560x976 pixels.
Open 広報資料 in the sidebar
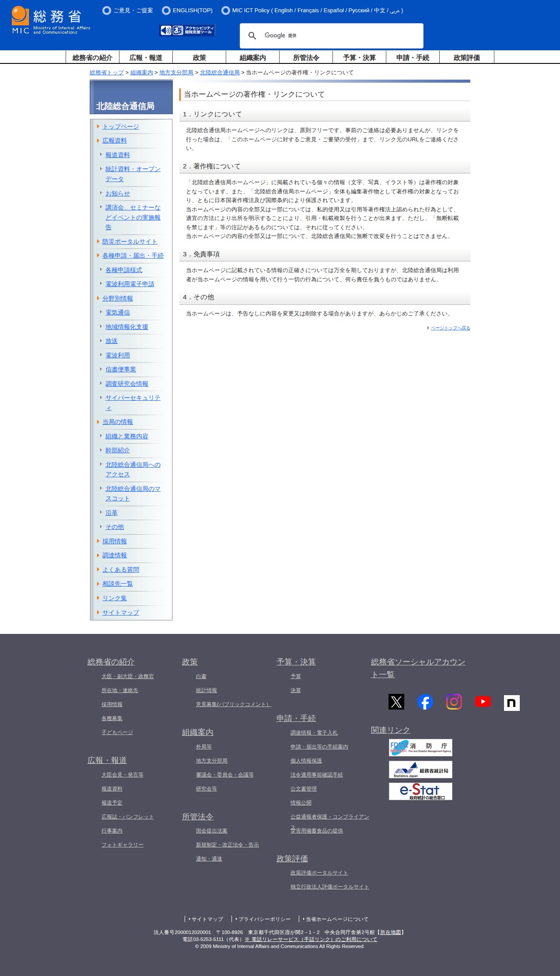click(x=115, y=140)
